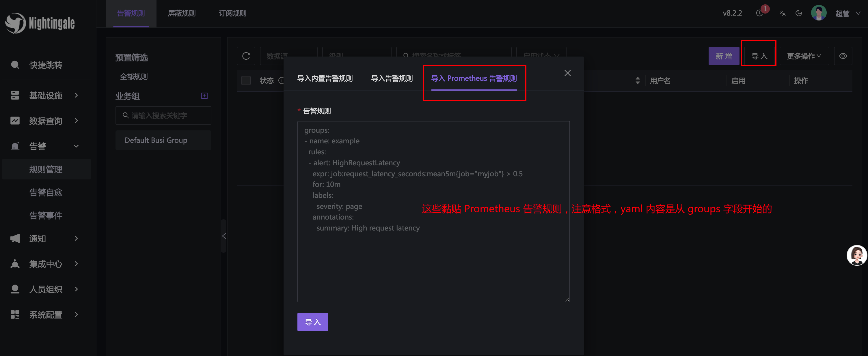This screenshot has height=356, width=868.
Task: Switch to dark mode with the moon icon
Action: [798, 13]
